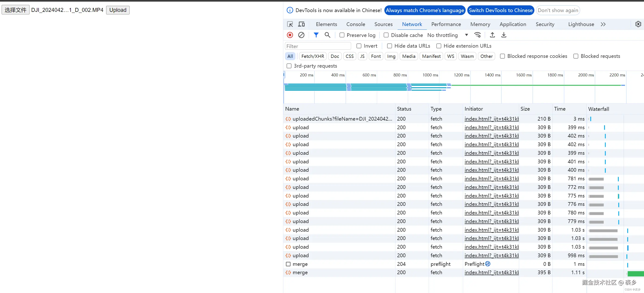Open the network search magnifier

coord(327,35)
